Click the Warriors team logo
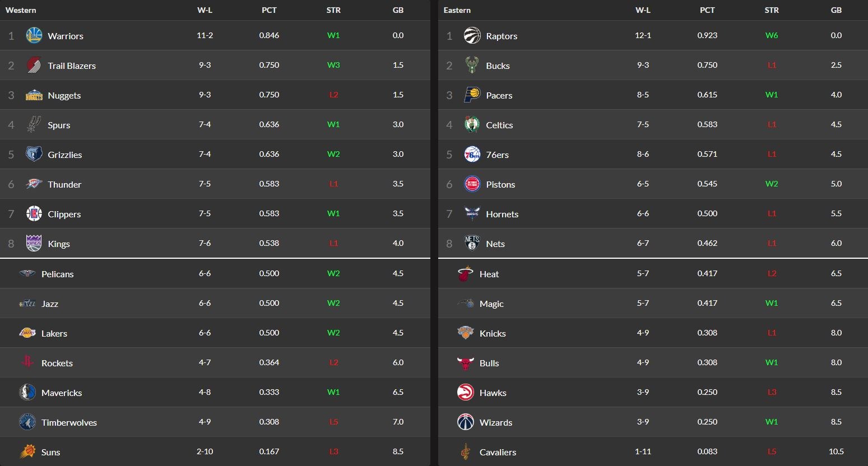The height and width of the screenshot is (466, 868). (34, 36)
